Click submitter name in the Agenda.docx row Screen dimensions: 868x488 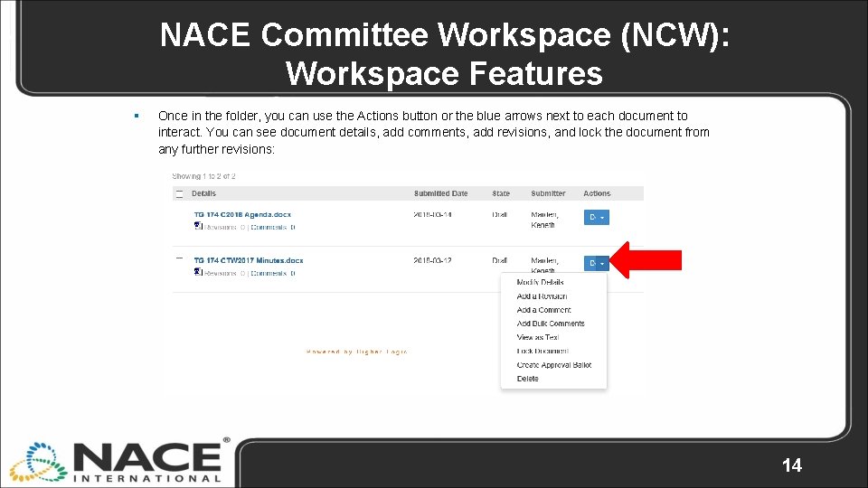coord(544,220)
